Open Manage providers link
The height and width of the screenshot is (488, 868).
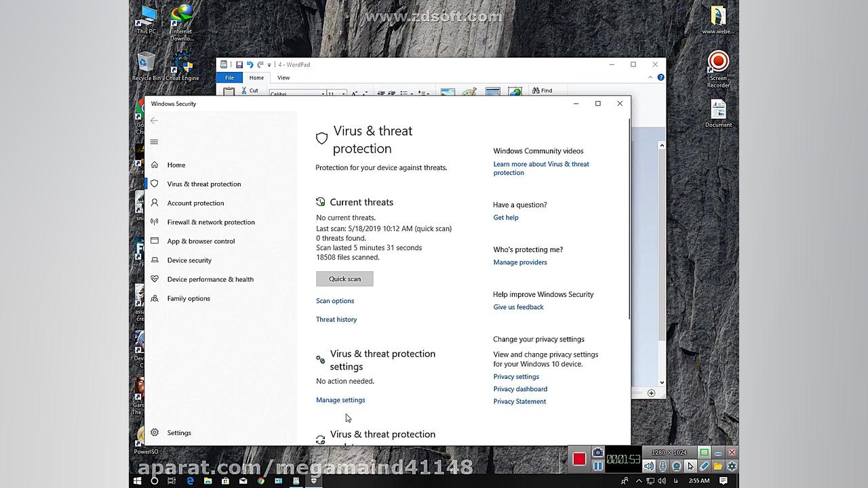[x=520, y=262]
